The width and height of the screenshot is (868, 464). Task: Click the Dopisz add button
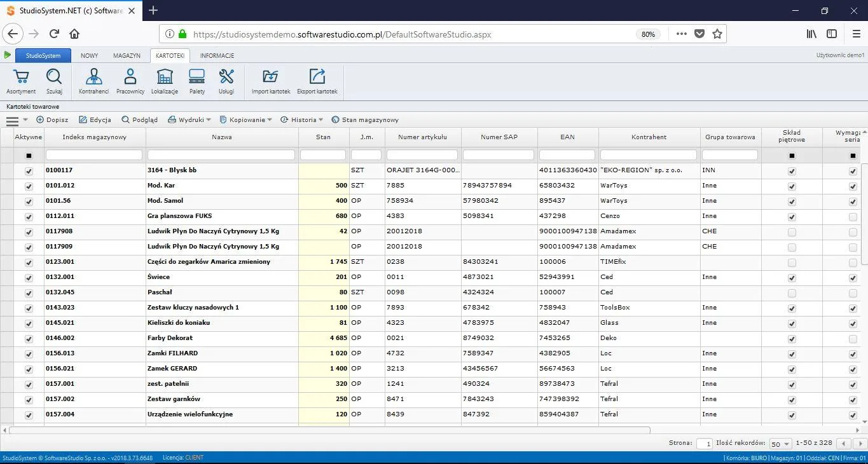coord(52,119)
